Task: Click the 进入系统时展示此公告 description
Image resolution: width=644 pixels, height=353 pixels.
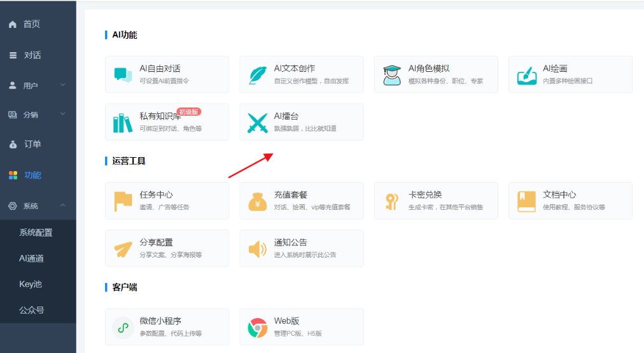Action: pyautogui.click(x=305, y=255)
